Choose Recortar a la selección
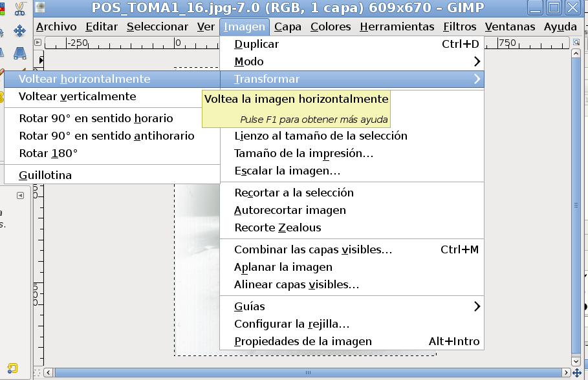588x380 pixels. (x=352, y=193)
